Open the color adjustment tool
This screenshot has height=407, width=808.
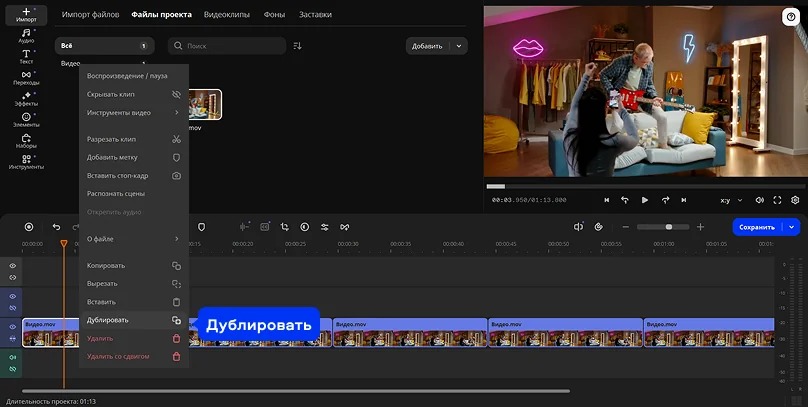[305, 227]
